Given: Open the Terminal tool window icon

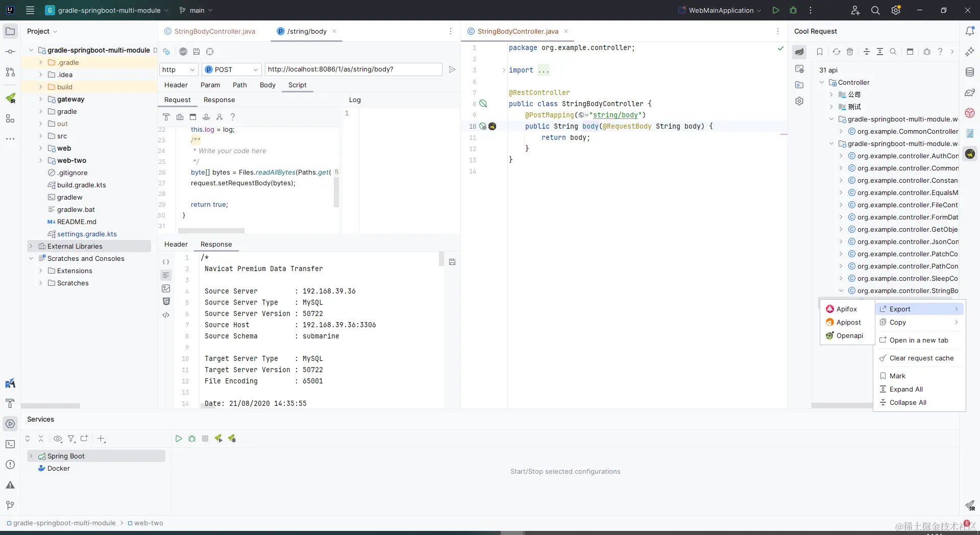Looking at the screenshot, I should pos(10,444).
